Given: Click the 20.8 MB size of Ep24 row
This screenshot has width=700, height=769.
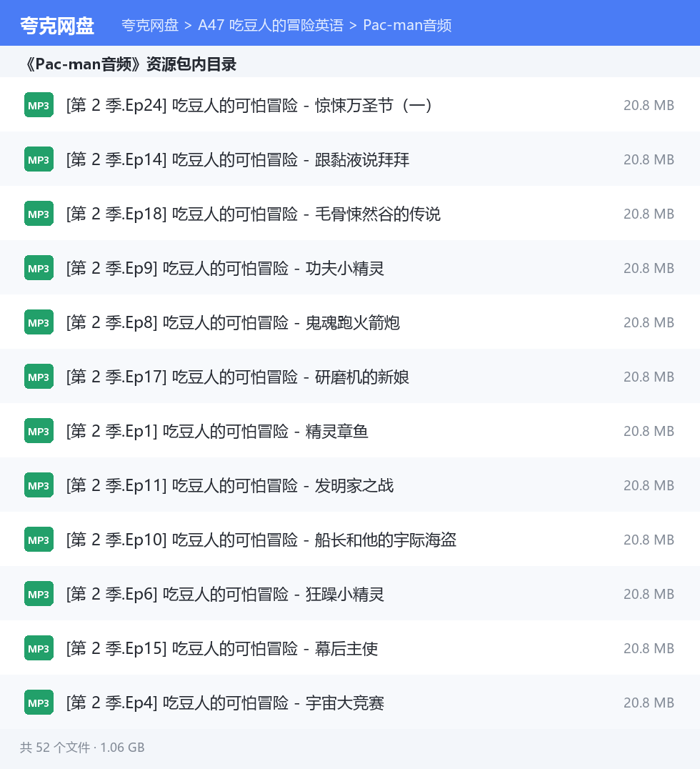Looking at the screenshot, I should [649, 105].
